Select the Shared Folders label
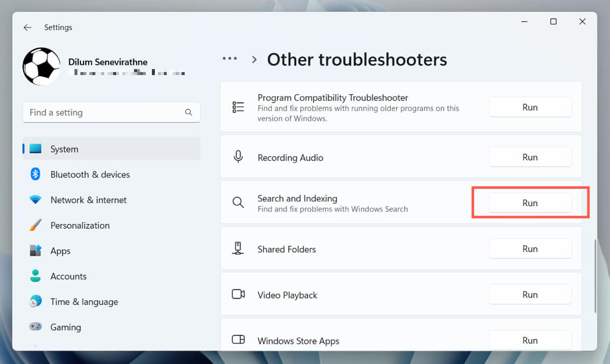The height and width of the screenshot is (364, 610). click(287, 249)
